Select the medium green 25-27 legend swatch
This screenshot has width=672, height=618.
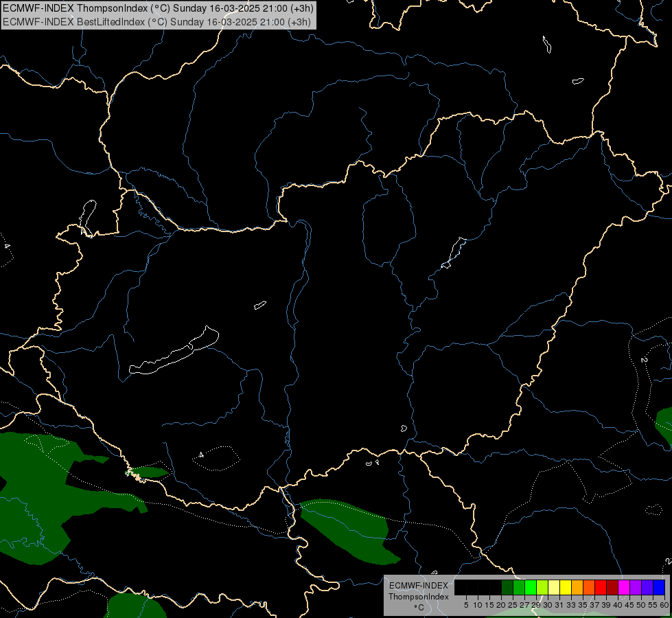click(x=519, y=588)
